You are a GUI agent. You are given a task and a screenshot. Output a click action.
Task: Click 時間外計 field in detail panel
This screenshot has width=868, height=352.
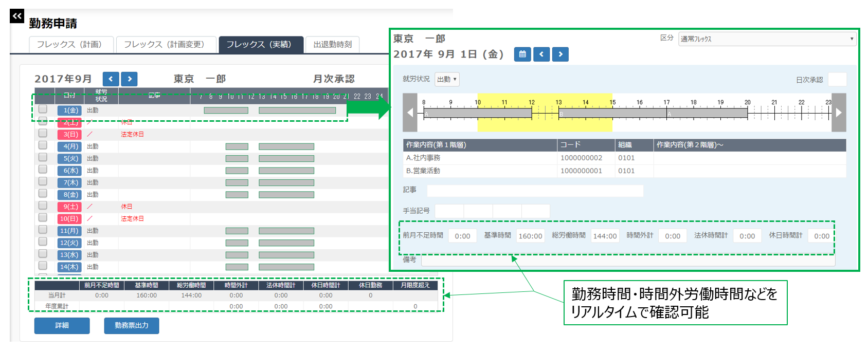(673, 236)
